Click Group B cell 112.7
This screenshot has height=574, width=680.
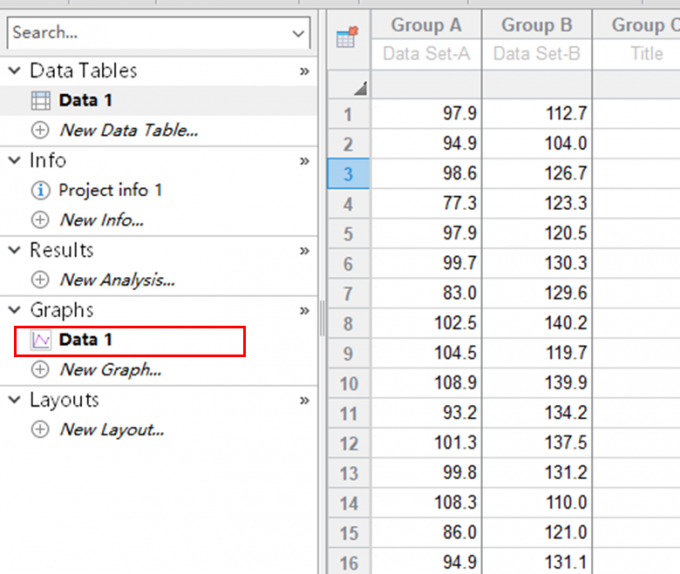click(x=537, y=114)
